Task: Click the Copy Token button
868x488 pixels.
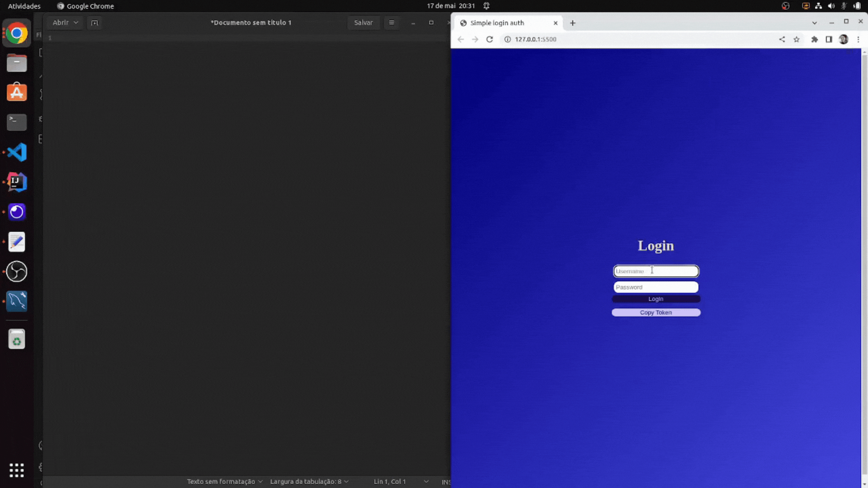Action: [656, 313]
